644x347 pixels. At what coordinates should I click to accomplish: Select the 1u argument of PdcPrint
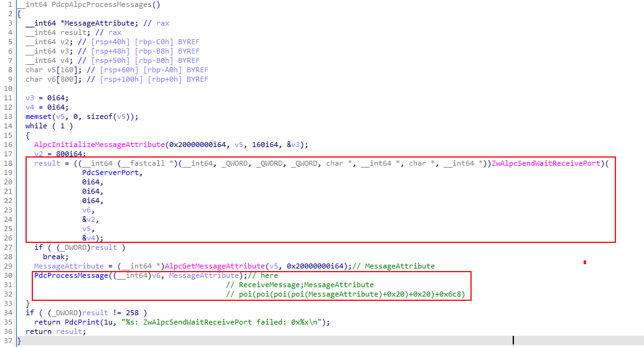[108, 322]
